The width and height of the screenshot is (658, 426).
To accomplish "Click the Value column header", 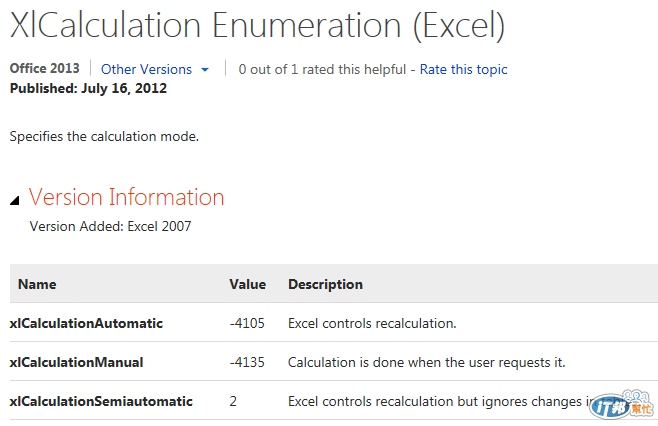I will click(247, 285).
